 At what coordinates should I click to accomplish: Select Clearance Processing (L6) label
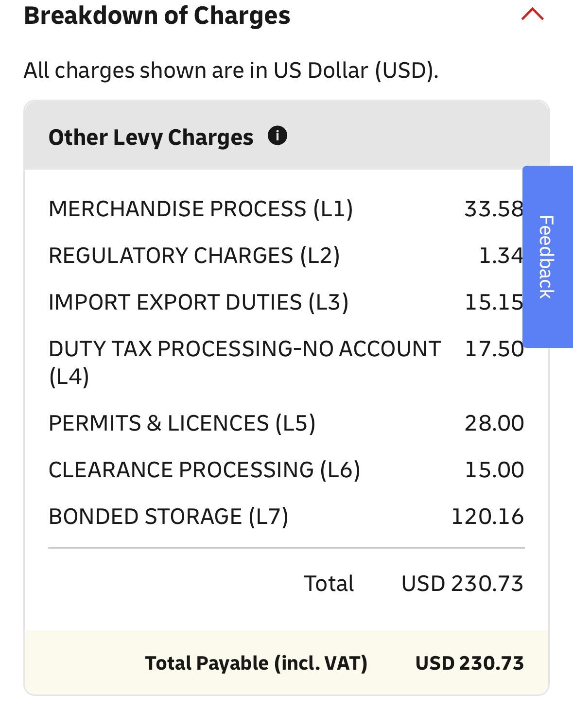tap(204, 470)
